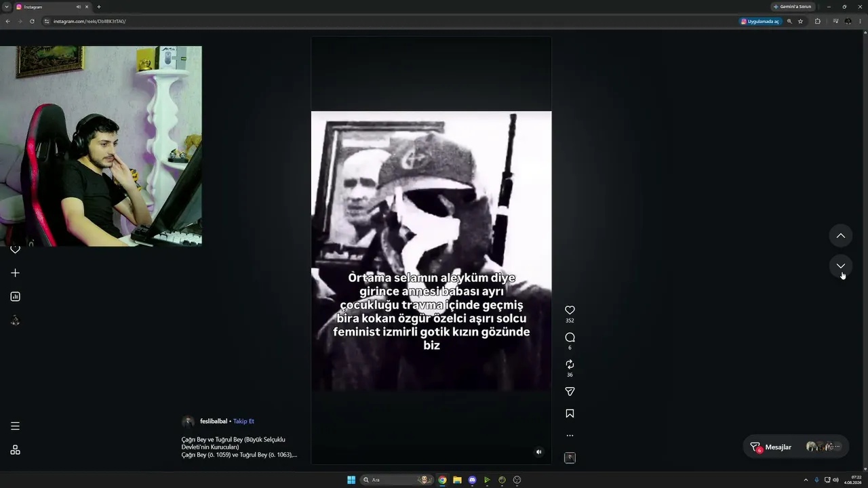Show hidden system tray icons

[806, 480]
